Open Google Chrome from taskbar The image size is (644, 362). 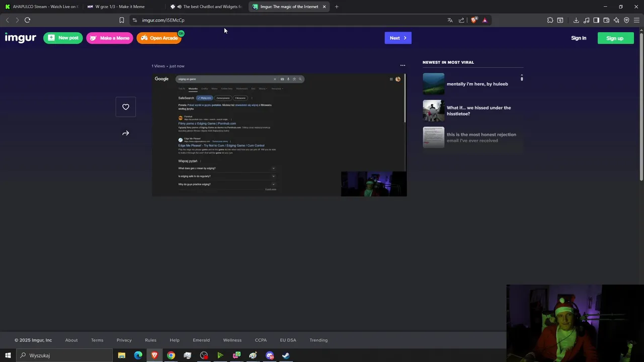[x=171, y=355]
